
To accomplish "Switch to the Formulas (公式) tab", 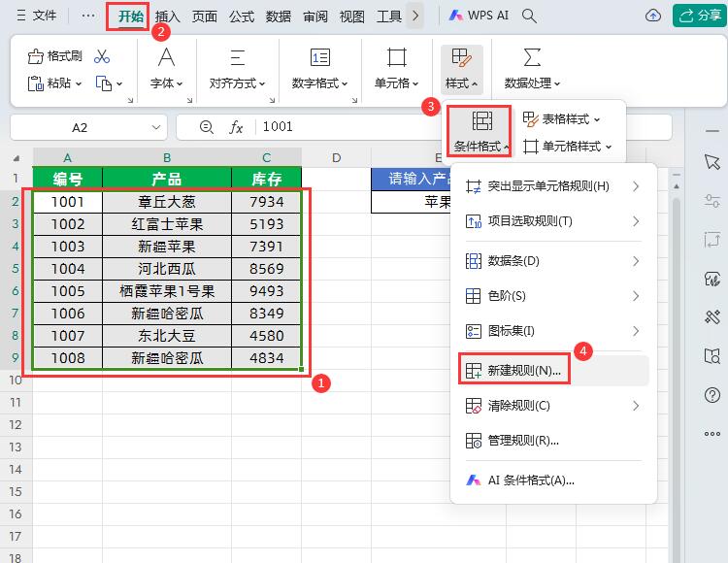I will 242,17.
